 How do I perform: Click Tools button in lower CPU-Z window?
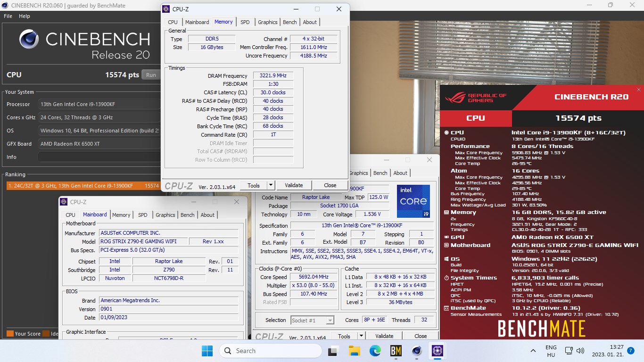pyautogui.click(x=344, y=336)
